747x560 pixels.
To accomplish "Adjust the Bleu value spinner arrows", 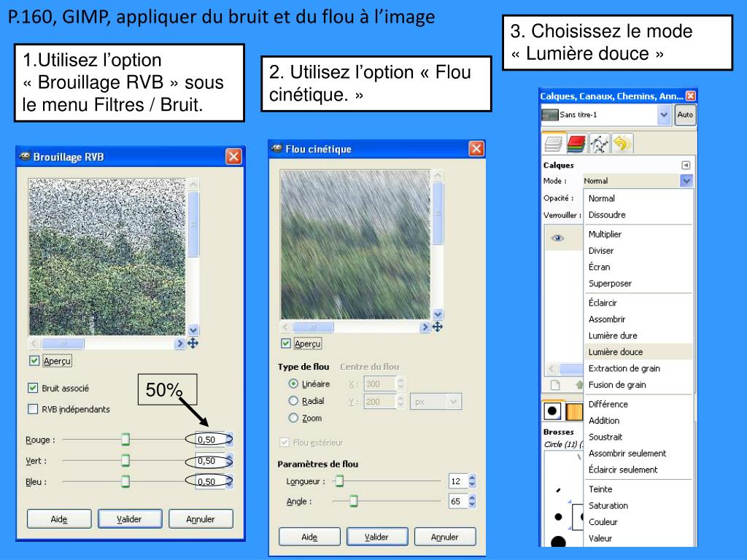I will (x=230, y=481).
